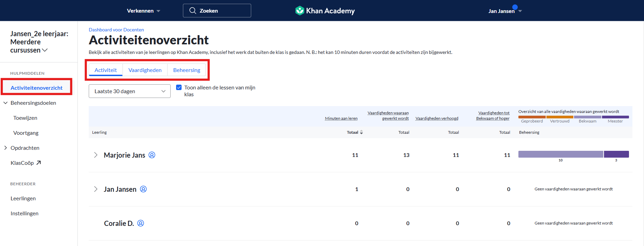Sort by Minuten aan leren Totaal arrows
Viewport: 644px width, 246px height.
(361, 132)
